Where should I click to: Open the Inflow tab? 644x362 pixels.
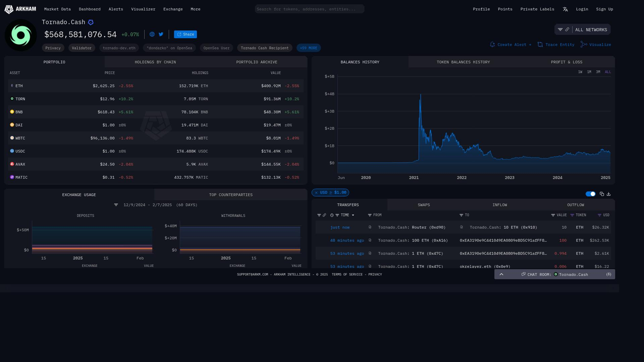[x=500, y=205]
